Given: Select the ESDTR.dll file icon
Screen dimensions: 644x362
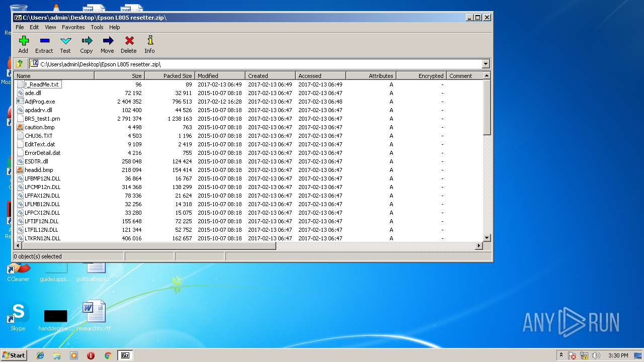Looking at the screenshot, I should pyautogui.click(x=20, y=161).
